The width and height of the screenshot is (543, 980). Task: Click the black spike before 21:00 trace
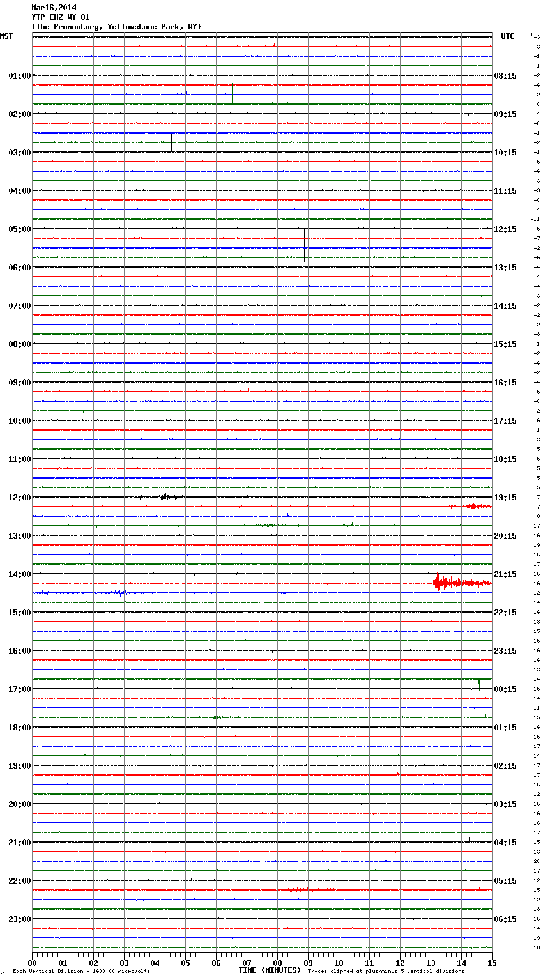tap(470, 837)
